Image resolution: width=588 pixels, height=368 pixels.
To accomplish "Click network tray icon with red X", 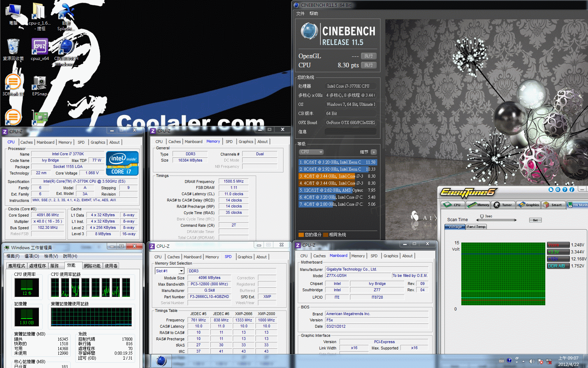I will [549, 361].
